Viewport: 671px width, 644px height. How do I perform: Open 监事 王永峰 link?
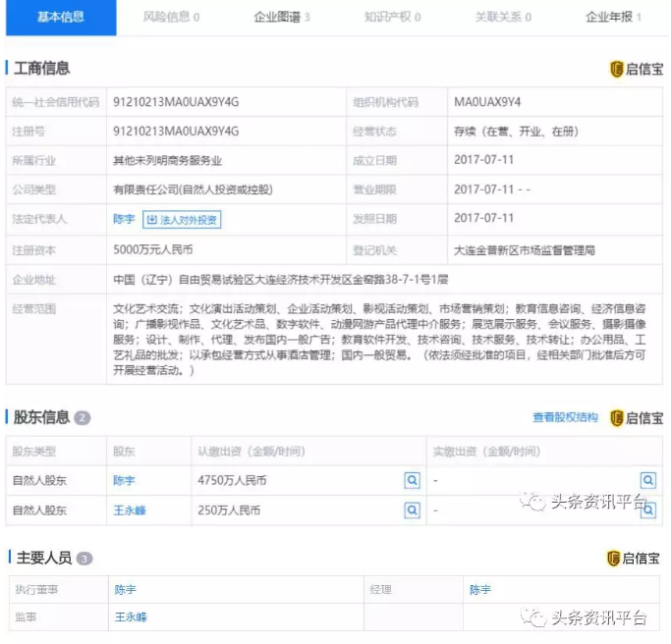pos(131,617)
